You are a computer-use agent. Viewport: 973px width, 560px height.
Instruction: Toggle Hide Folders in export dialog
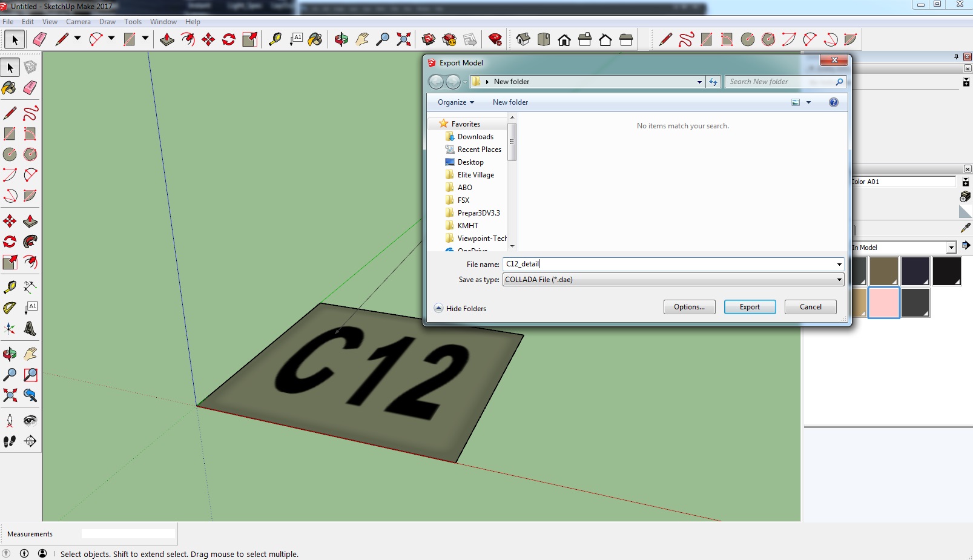pyautogui.click(x=460, y=308)
